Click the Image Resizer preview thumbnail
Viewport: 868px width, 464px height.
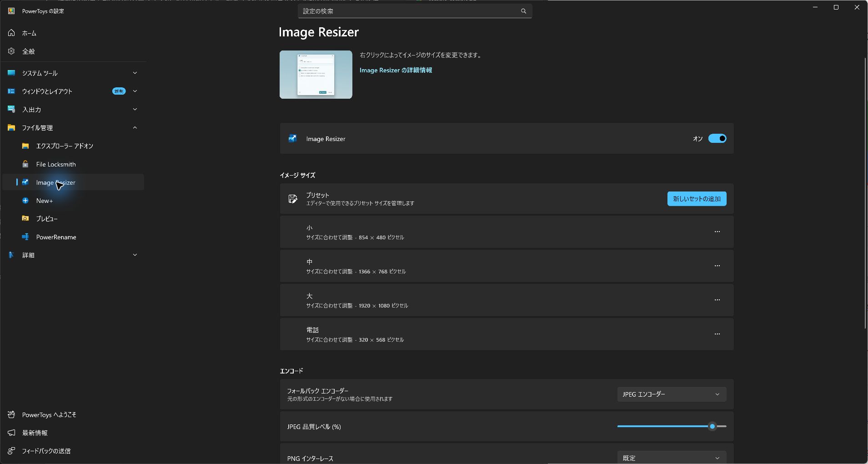(316, 75)
